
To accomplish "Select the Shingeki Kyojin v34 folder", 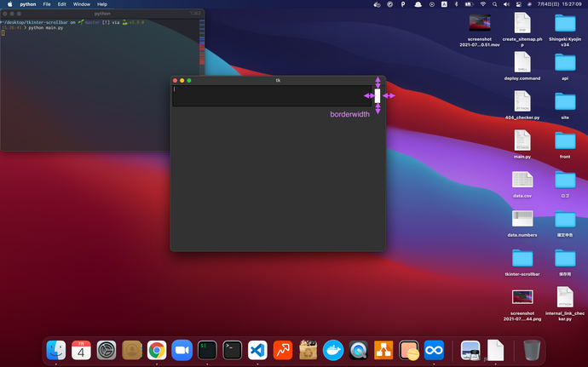I will (565, 30).
